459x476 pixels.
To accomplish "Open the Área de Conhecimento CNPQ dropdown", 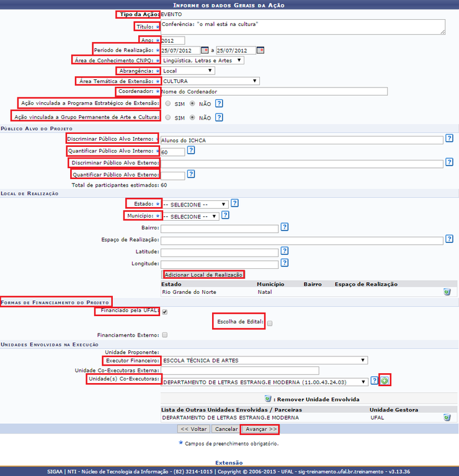I will point(202,60).
